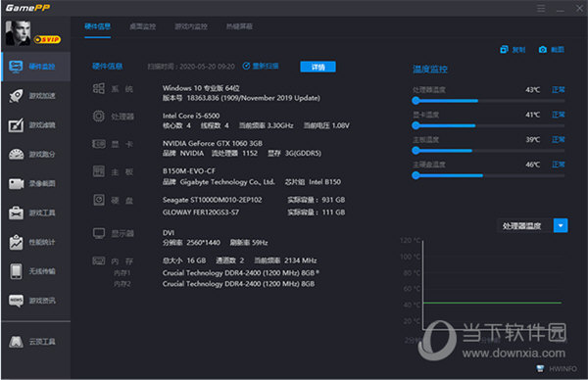This screenshot has height=380, width=588.
Task: Click the blue details button
Action: point(318,67)
